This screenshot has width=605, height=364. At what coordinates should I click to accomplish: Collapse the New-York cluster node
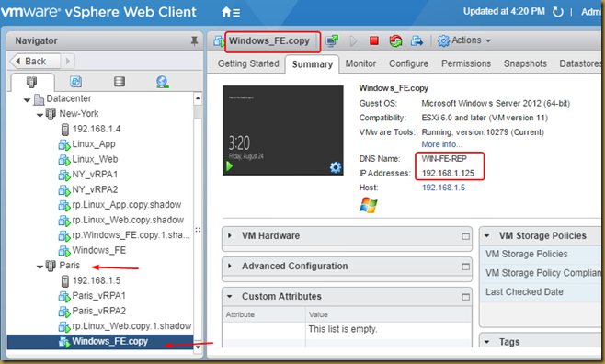pos(40,115)
